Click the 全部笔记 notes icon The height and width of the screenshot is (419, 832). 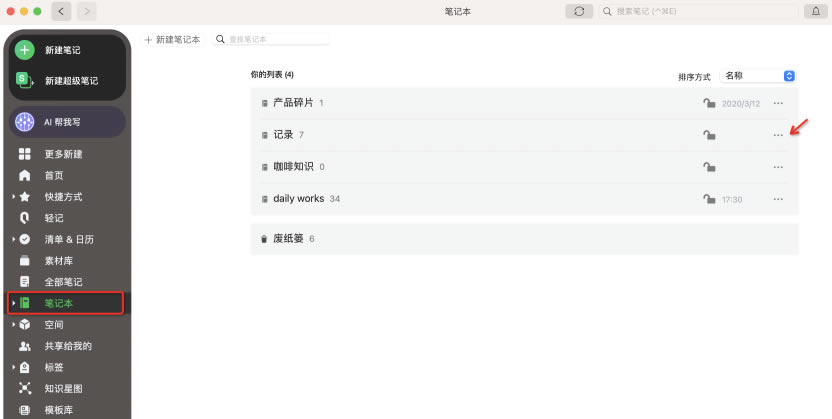coord(24,282)
